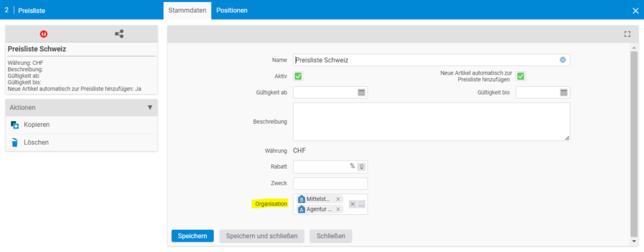The image size is (644, 252).
Task: Click the lightbulb icon beside Rabatt field
Action: (x=362, y=167)
